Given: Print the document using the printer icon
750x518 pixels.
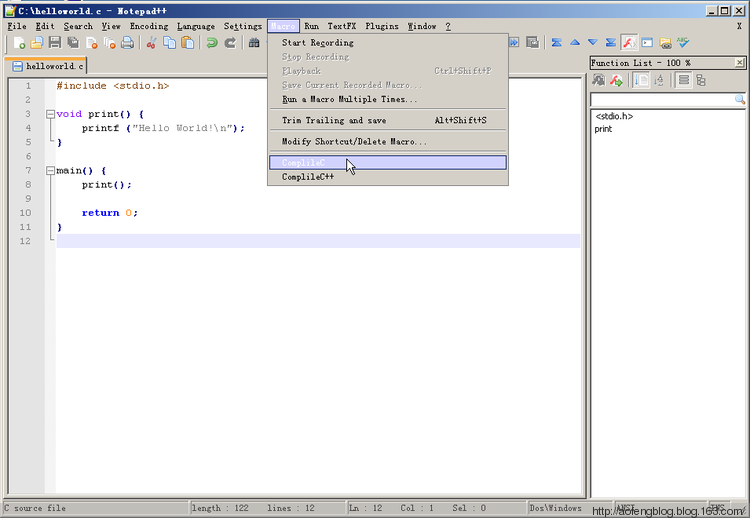Looking at the screenshot, I should 127,43.
